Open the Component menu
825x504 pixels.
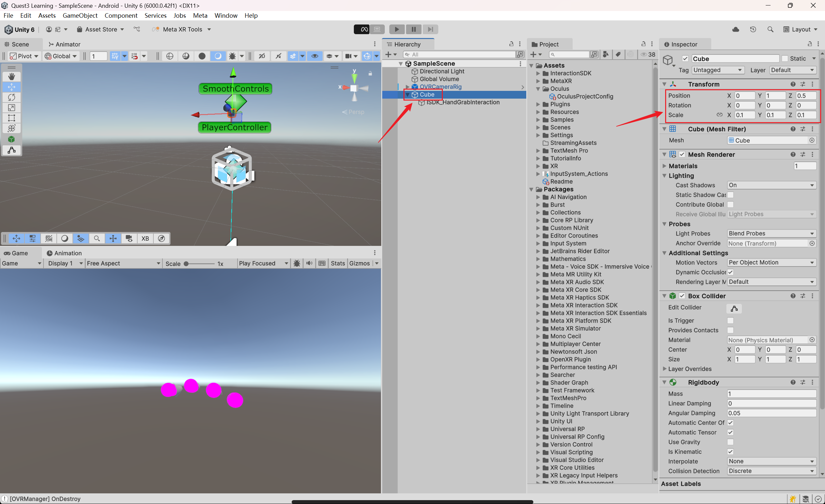pyautogui.click(x=121, y=15)
